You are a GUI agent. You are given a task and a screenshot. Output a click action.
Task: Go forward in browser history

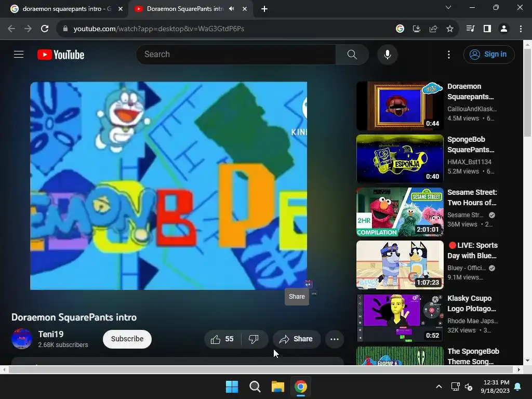(28, 29)
